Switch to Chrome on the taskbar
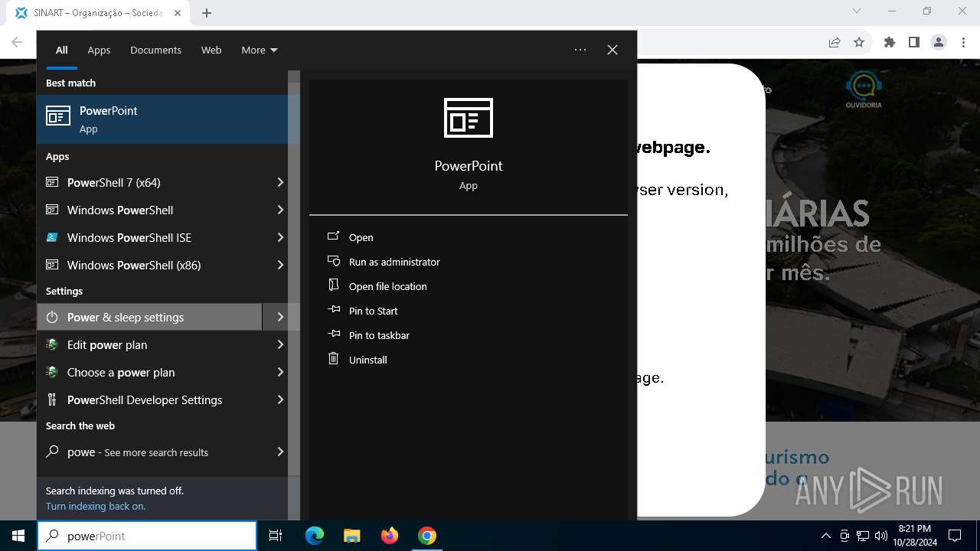Viewport: 980px width, 551px height. 427,536
